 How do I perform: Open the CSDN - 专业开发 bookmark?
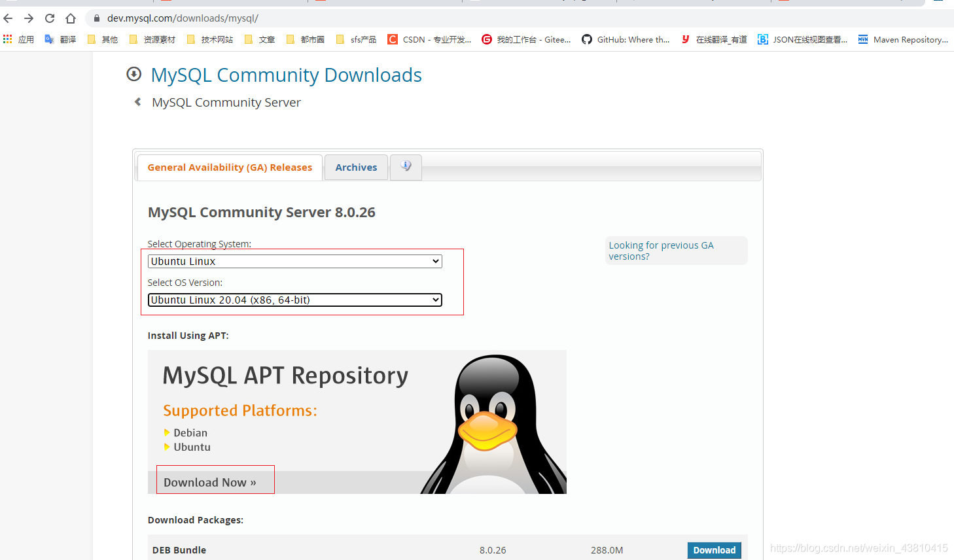(429, 39)
